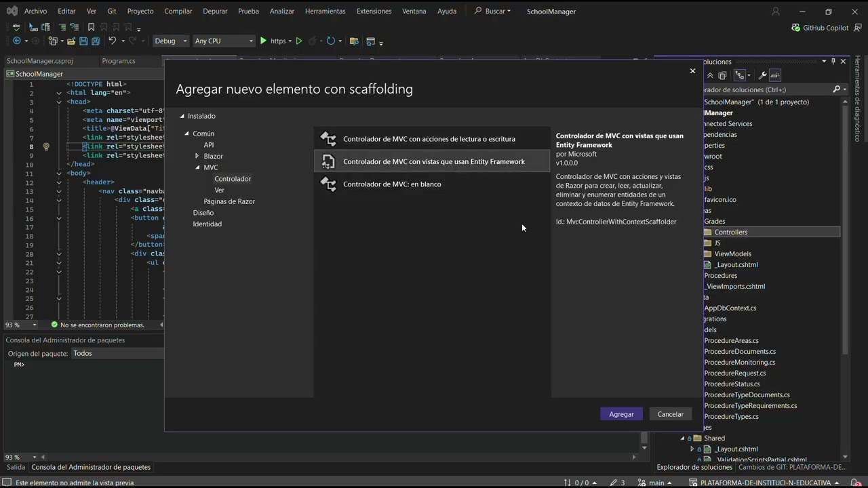
Task: Select Diseño category
Action: (203, 213)
